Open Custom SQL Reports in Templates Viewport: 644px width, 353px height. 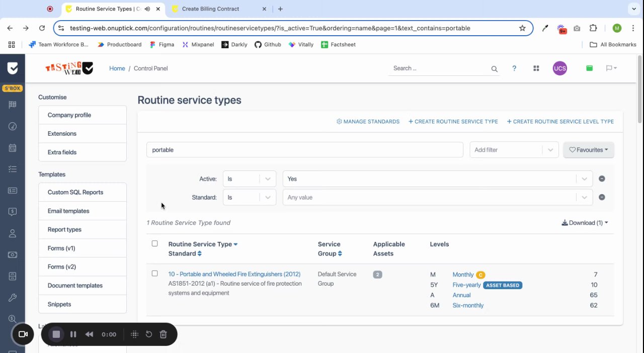point(83,193)
